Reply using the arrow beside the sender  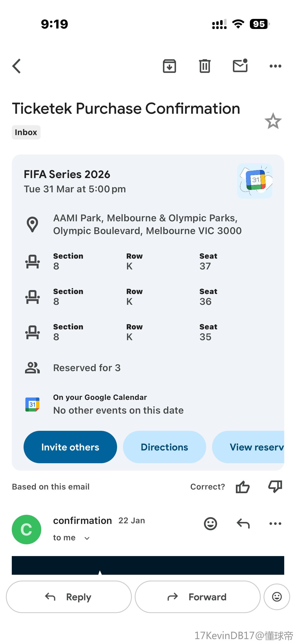[x=243, y=523]
